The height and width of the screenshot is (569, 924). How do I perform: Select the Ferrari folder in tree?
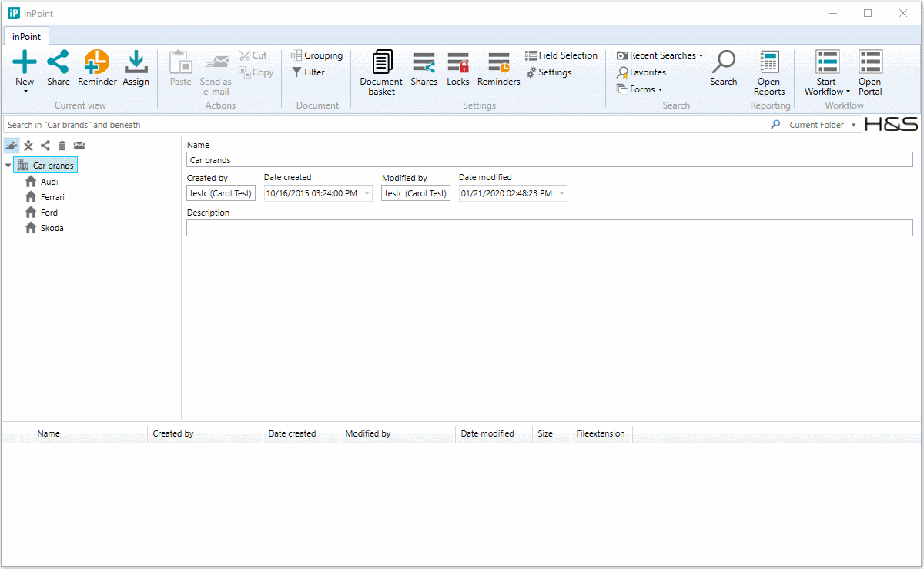point(52,197)
